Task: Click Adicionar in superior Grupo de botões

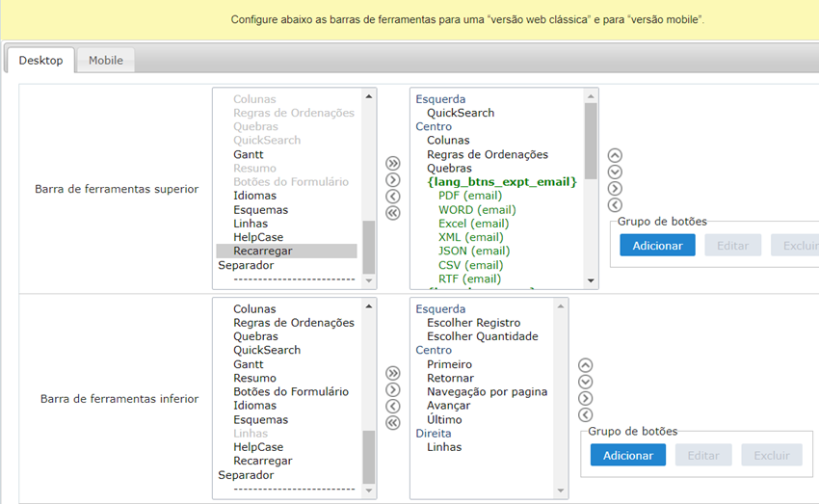Action: tap(657, 246)
